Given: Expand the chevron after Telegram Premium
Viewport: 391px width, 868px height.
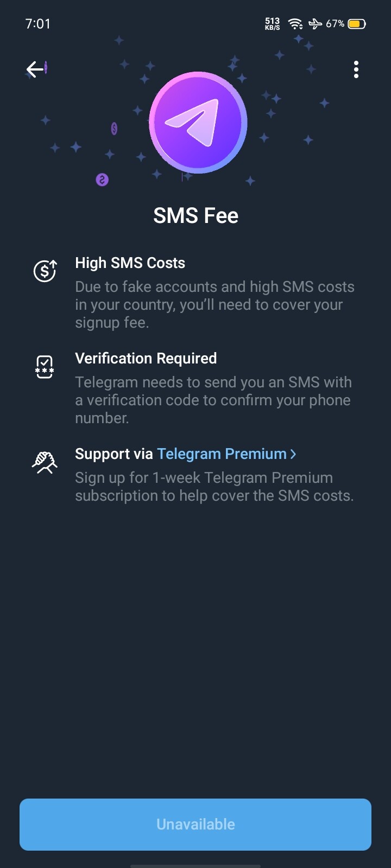Looking at the screenshot, I should [x=294, y=454].
